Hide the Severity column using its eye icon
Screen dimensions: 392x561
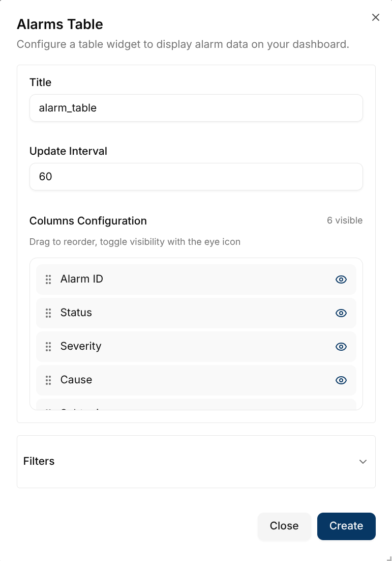pyautogui.click(x=341, y=346)
